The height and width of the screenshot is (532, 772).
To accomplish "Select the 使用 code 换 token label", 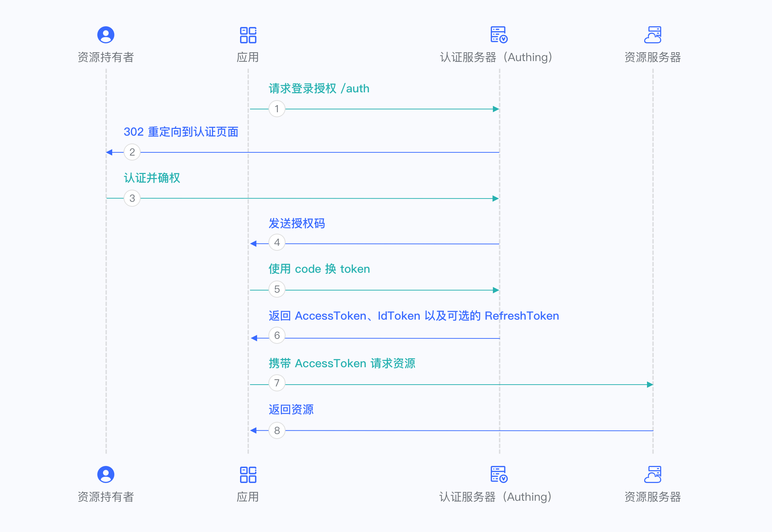I will point(319,269).
